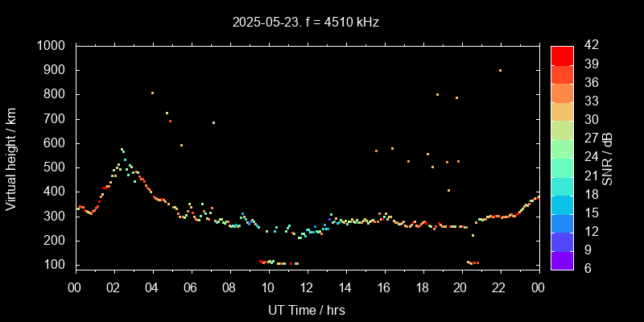Select the red 39–42 dB colorbar segment
This screenshot has width=644, height=322.
pyautogui.click(x=562, y=55)
